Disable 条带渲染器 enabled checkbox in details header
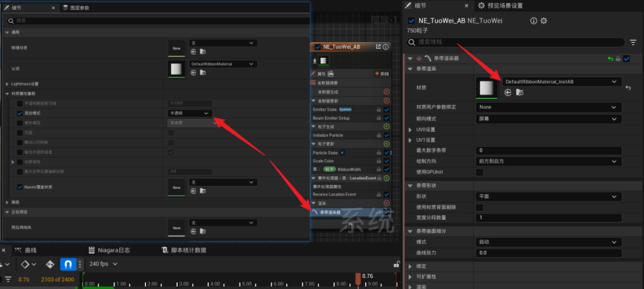 [x=626, y=59]
